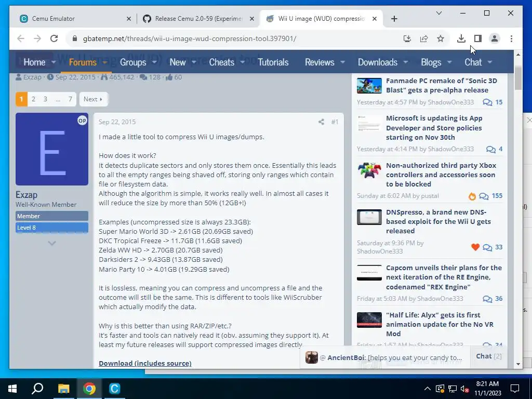Close the Wii U image (WUD) tab
Image resolution: width=532 pixels, height=399 pixels.
point(375,19)
